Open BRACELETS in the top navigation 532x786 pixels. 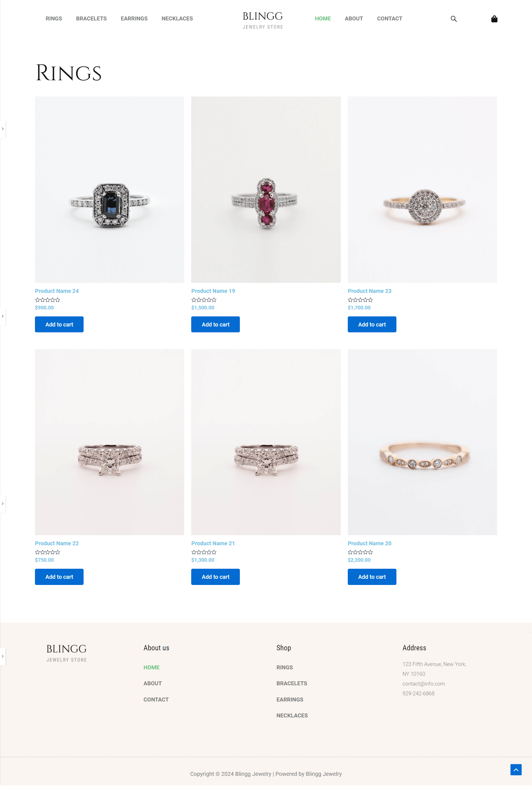pyautogui.click(x=91, y=19)
